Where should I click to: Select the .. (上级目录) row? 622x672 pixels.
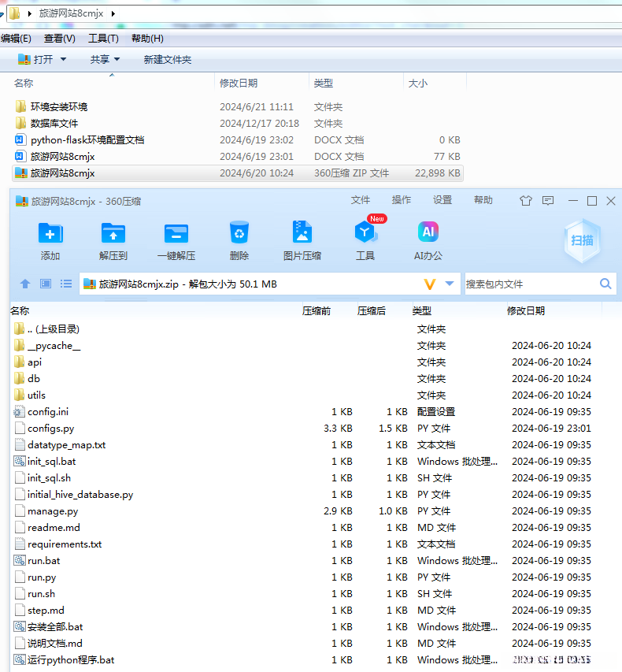[306, 329]
